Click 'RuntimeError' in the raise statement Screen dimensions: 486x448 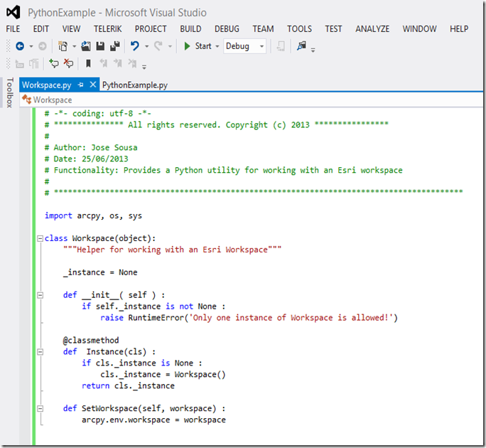156,318
